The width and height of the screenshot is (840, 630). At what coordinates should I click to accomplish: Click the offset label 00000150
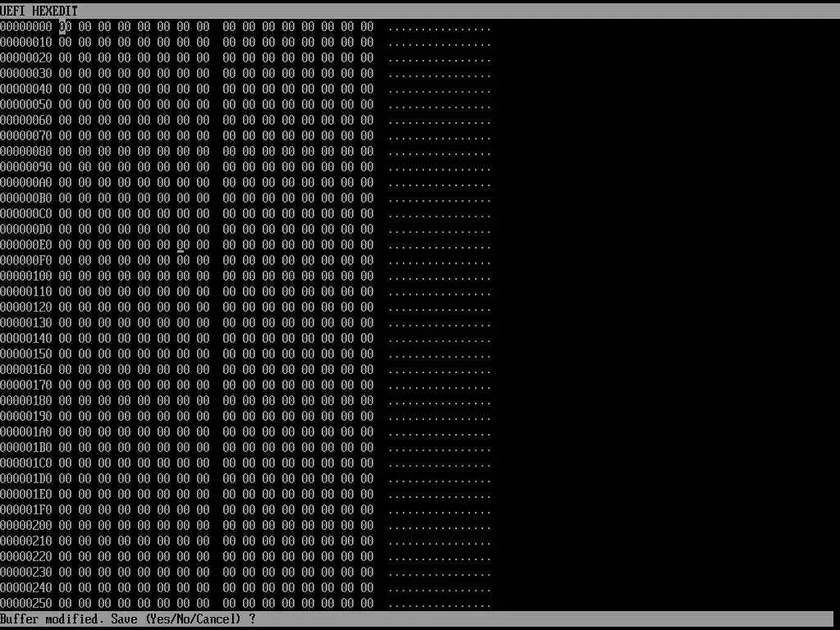[x=26, y=354]
